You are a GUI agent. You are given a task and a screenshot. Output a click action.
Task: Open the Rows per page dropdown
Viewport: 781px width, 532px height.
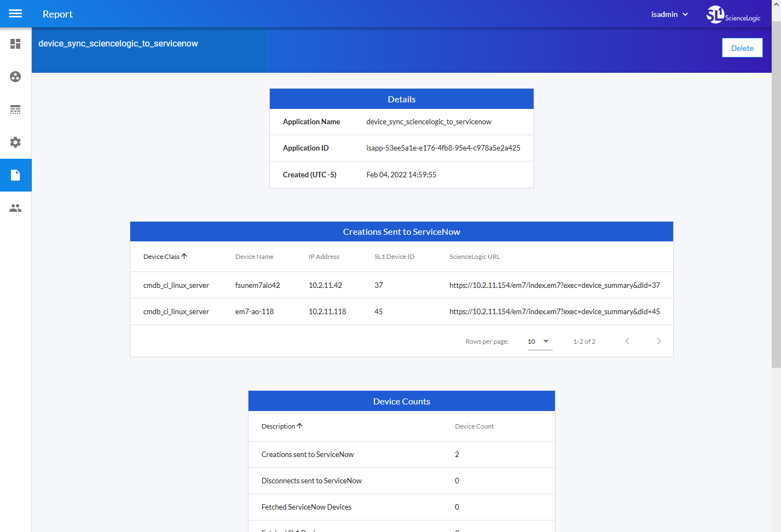click(539, 342)
